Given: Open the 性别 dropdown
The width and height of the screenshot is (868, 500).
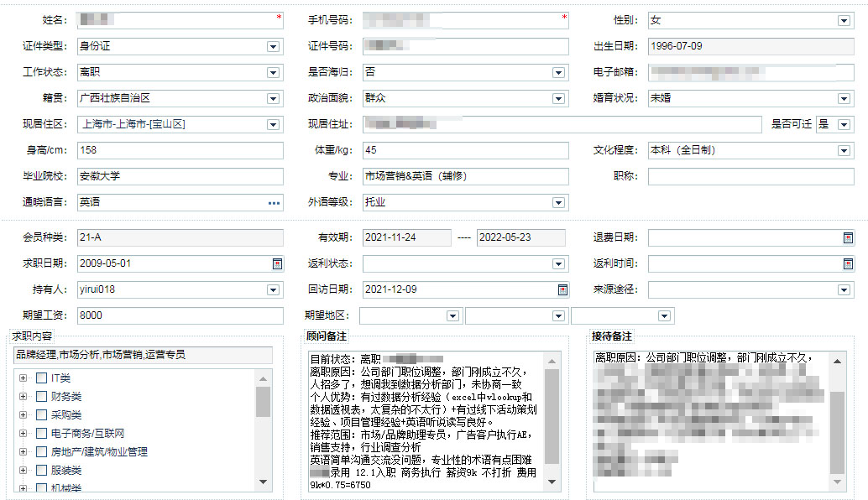Looking at the screenshot, I should (x=844, y=21).
